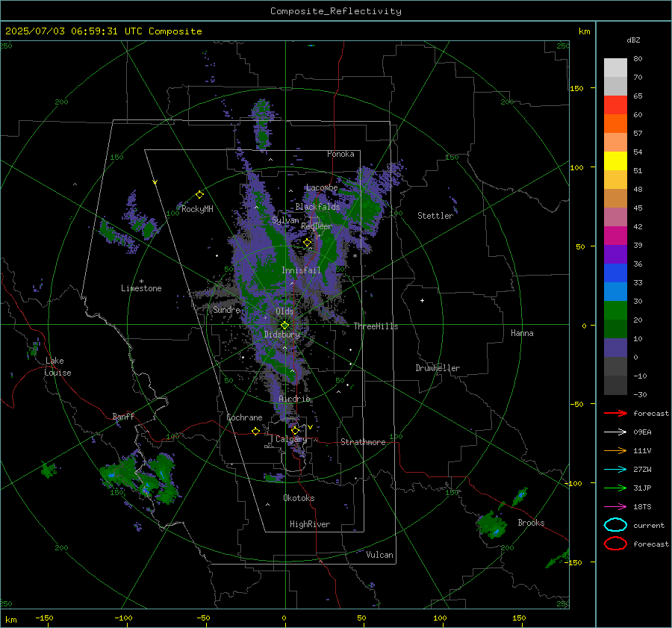Click the Stettler town label
The image size is (672, 628).
[435, 216]
